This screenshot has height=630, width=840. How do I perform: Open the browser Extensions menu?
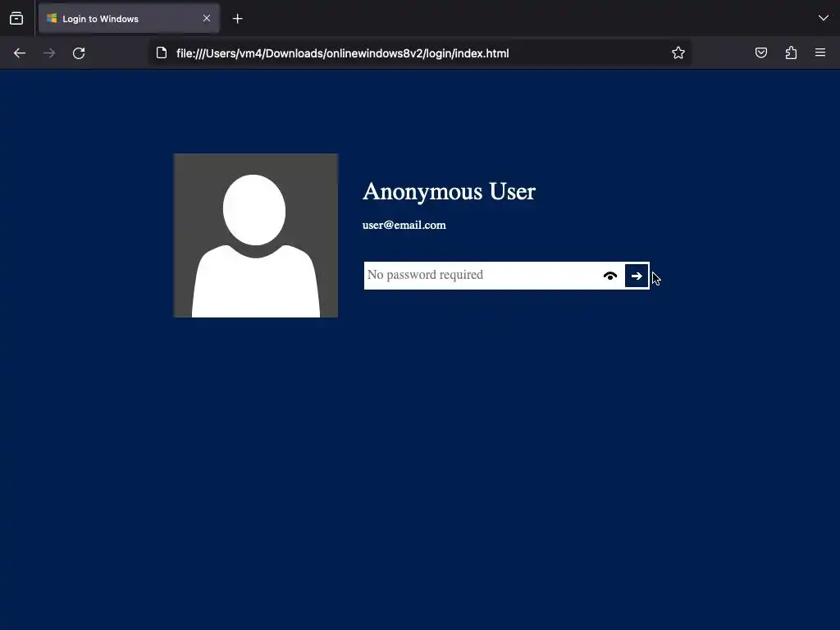[x=791, y=52]
